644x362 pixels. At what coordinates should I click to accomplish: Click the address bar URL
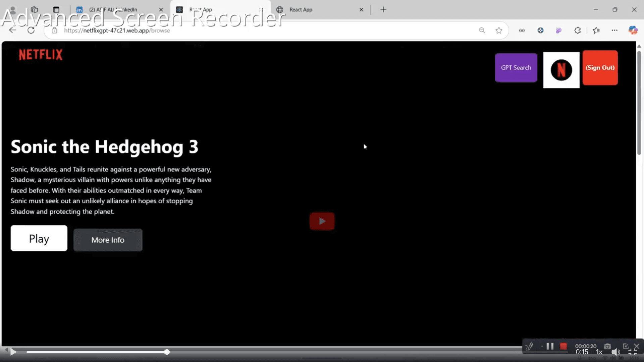[117, 31]
